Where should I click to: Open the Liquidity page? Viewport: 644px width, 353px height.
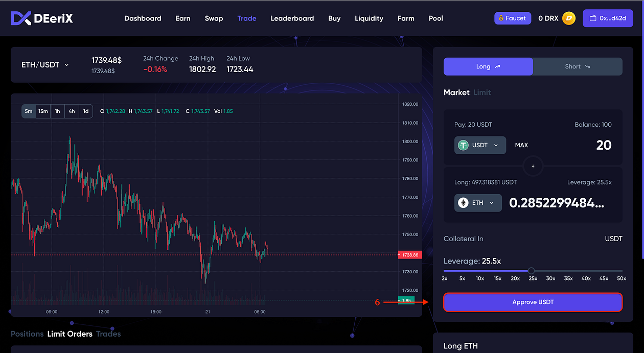369,18
